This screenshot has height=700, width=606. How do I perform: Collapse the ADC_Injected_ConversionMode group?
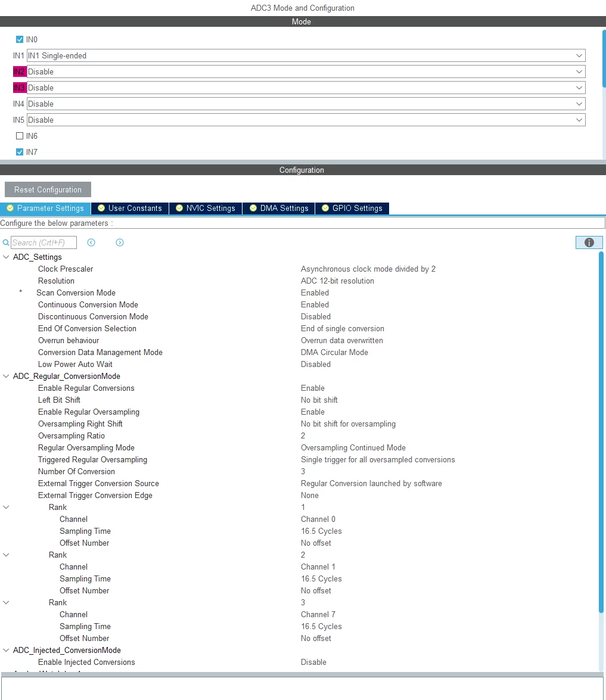point(6,651)
